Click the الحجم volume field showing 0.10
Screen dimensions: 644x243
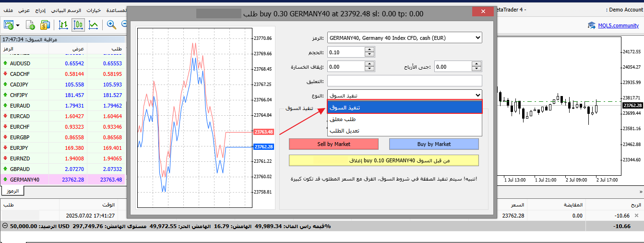tap(346, 52)
